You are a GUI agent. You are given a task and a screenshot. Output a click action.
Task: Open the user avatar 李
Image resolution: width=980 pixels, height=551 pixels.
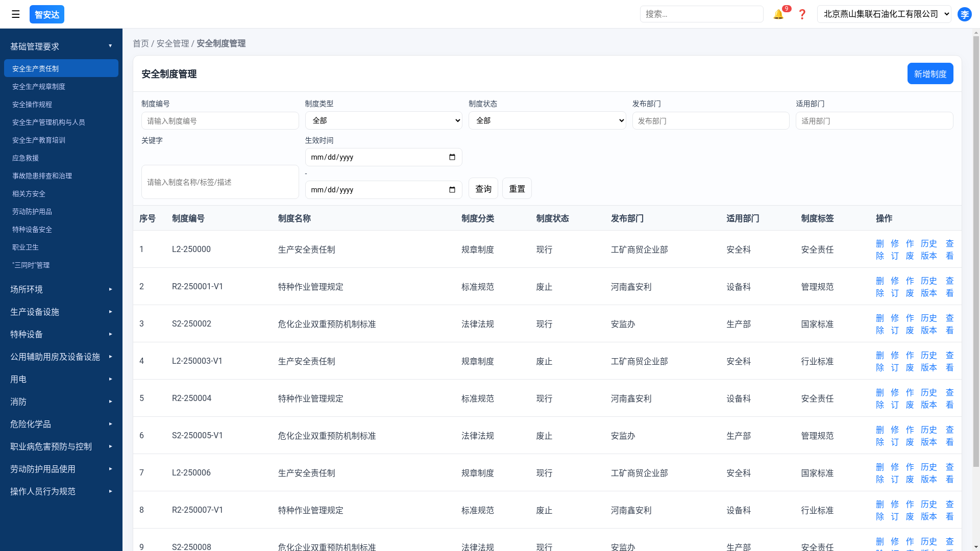965,14
